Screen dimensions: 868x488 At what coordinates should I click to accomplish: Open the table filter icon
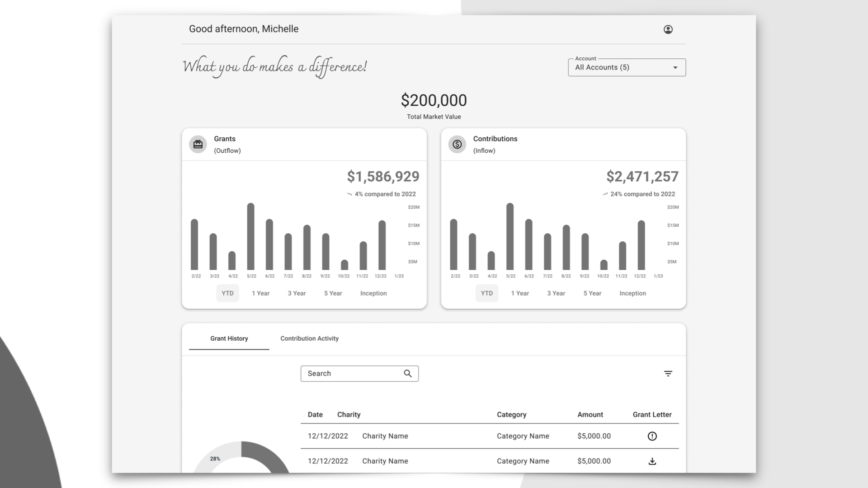point(668,374)
